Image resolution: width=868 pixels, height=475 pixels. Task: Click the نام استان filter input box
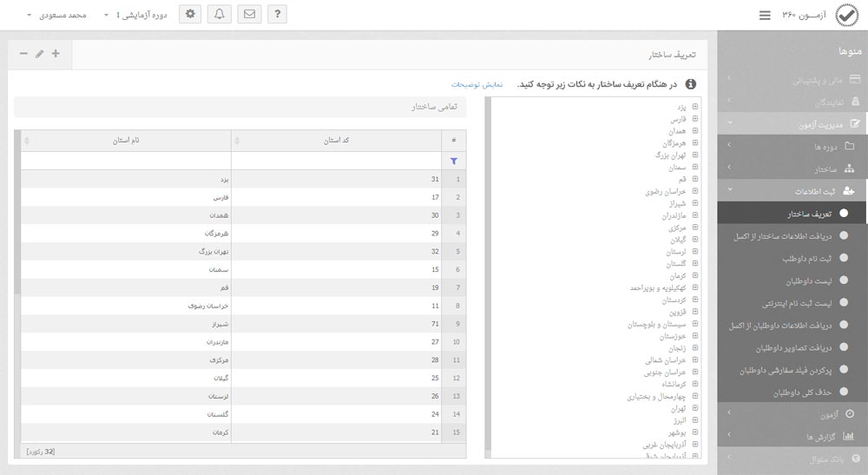[x=126, y=162]
